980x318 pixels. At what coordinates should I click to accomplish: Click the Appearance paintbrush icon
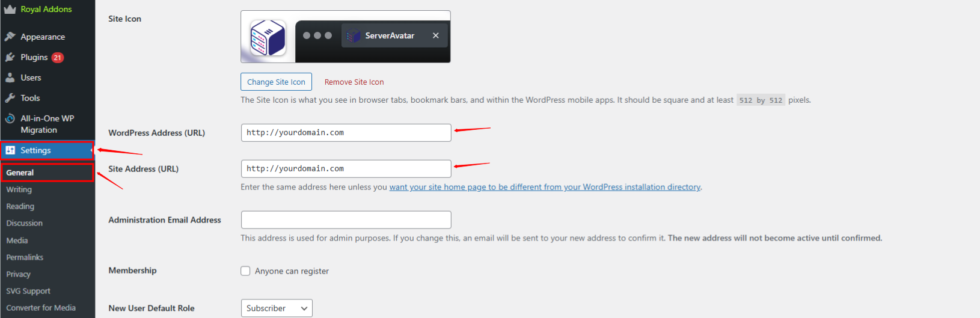(x=10, y=37)
